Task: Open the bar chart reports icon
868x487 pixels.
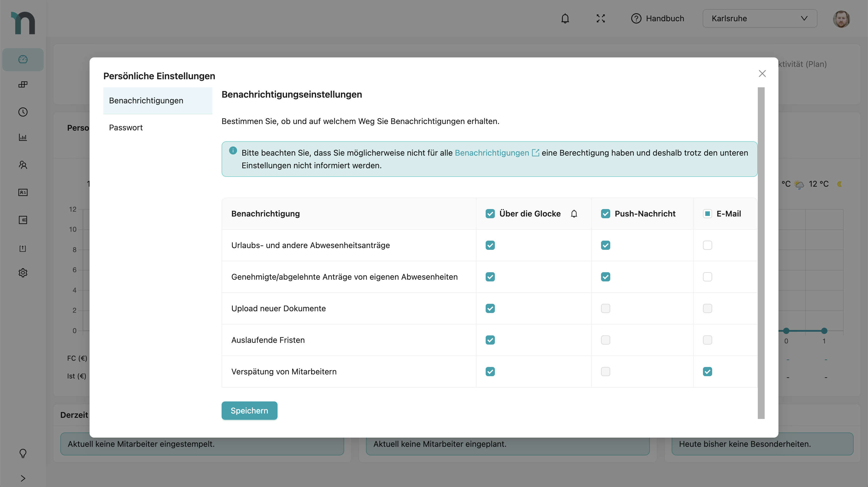Action: pos(23,137)
